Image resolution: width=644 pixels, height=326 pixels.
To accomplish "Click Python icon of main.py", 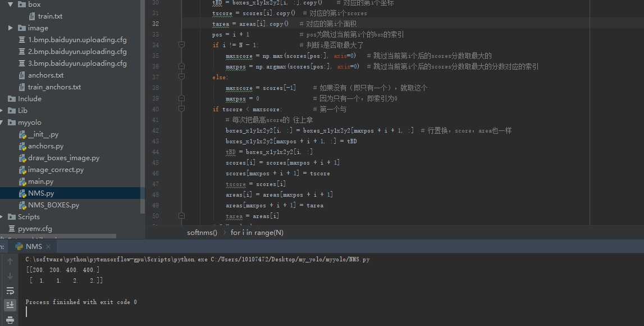I will click(22, 182).
